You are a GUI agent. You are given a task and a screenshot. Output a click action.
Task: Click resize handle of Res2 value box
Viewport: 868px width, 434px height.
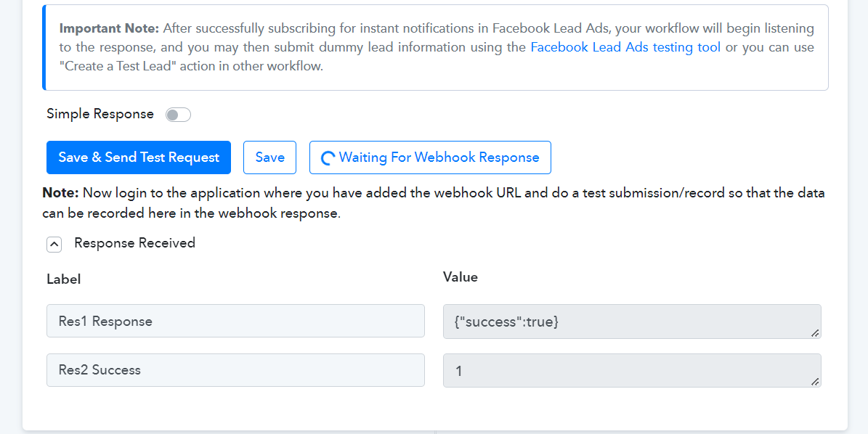[815, 382]
